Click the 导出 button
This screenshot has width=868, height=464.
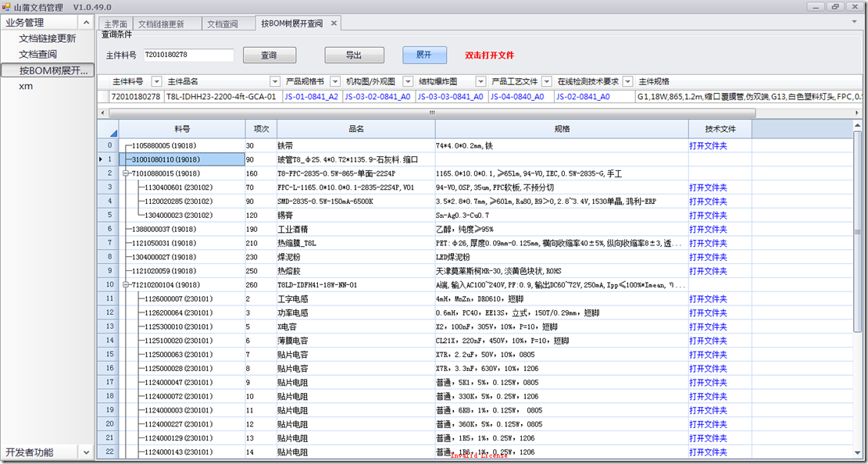click(354, 55)
